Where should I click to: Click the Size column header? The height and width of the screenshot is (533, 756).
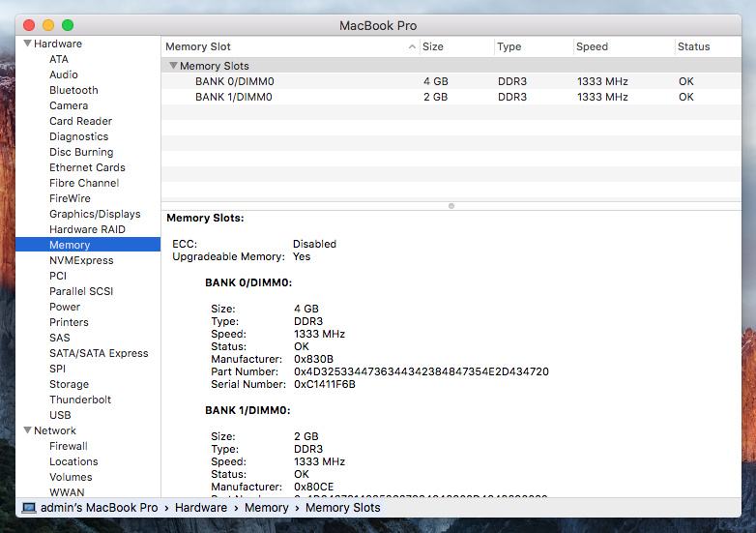click(x=433, y=46)
